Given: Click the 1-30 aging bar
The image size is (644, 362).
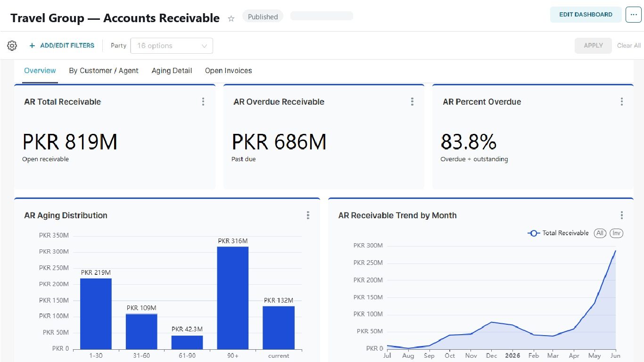Looking at the screenshot, I should click(x=96, y=313).
